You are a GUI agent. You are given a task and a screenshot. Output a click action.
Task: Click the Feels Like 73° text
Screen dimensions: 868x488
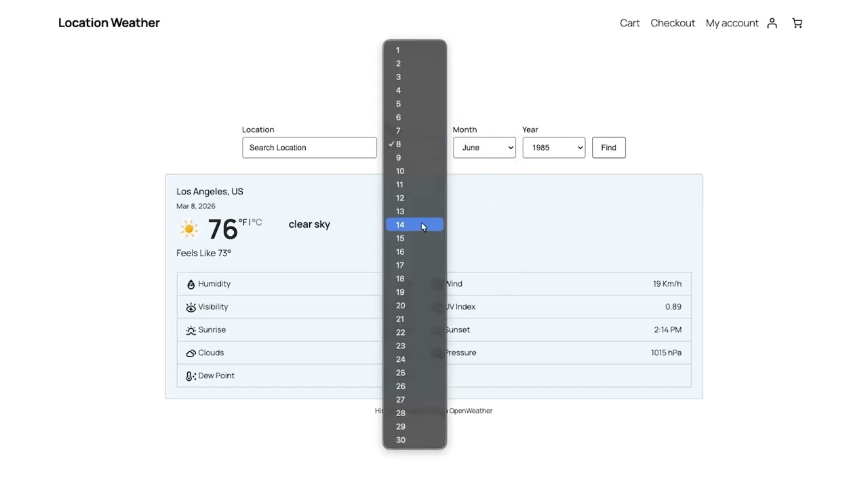(x=203, y=253)
